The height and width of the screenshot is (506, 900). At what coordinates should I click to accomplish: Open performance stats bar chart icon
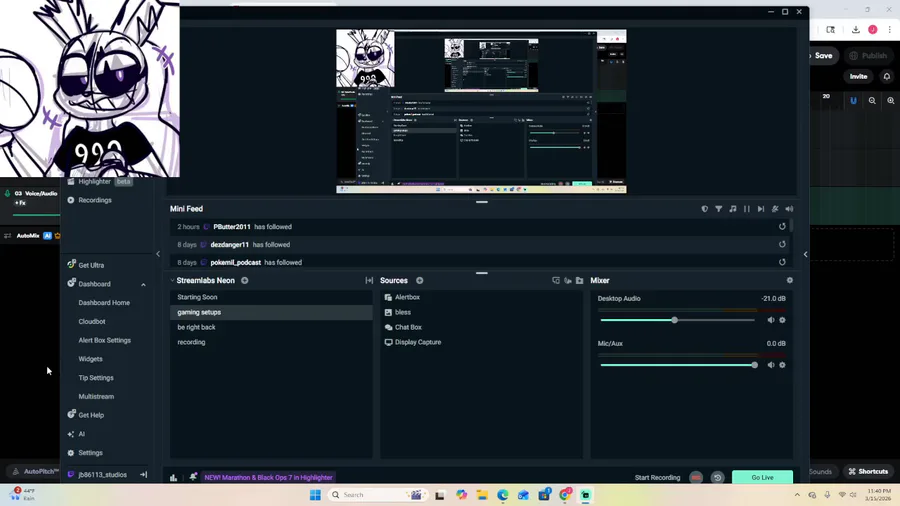point(173,477)
